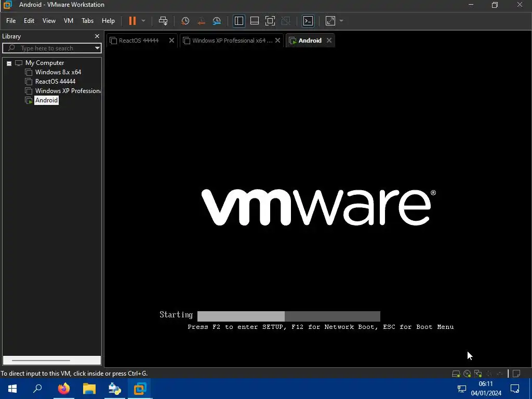532x399 pixels.
Task: Click the VMware icon in title bar
Action: (7, 5)
